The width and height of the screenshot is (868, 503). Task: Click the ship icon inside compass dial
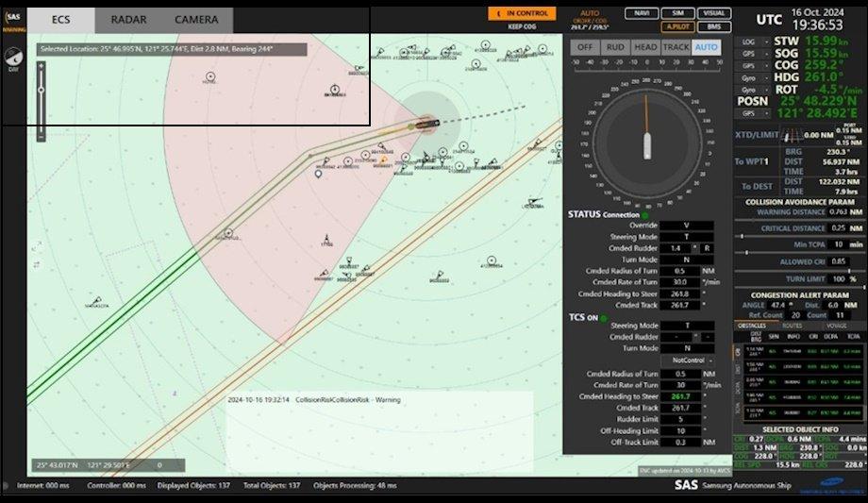[646, 145]
